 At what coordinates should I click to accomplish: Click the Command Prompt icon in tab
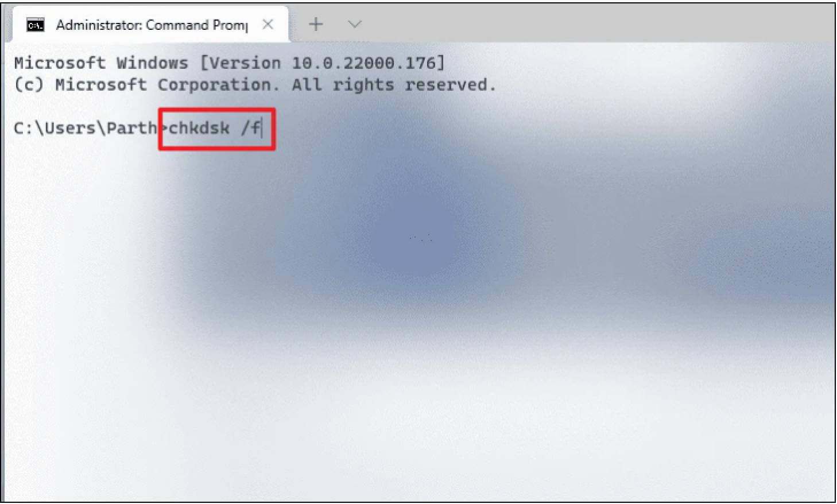[x=36, y=25]
